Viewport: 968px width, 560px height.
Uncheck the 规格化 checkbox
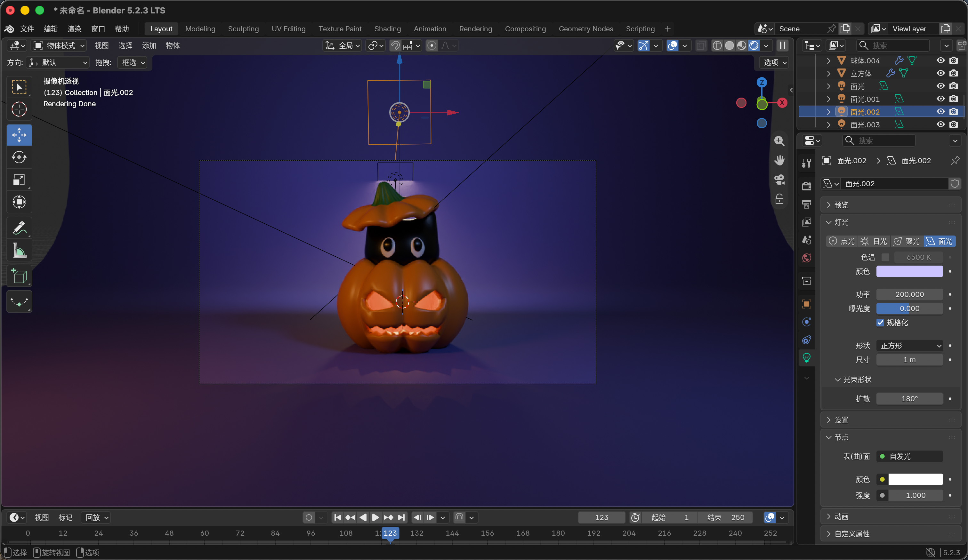click(880, 323)
